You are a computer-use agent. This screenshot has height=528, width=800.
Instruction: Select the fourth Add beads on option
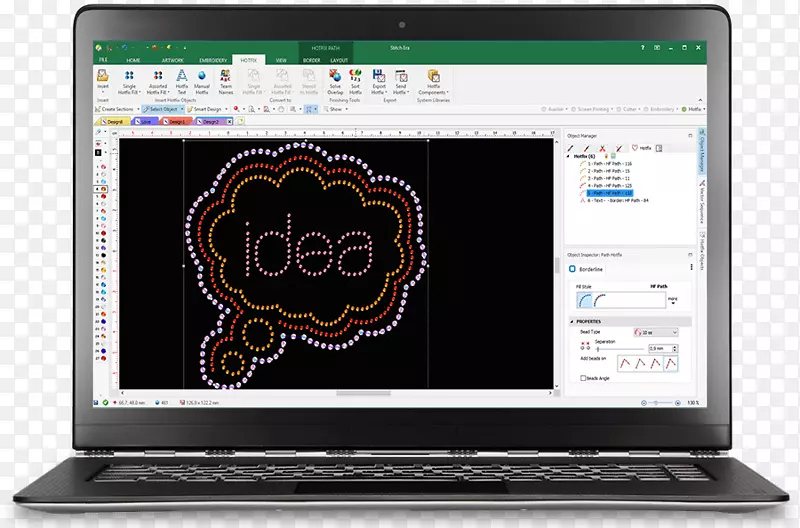click(671, 363)
